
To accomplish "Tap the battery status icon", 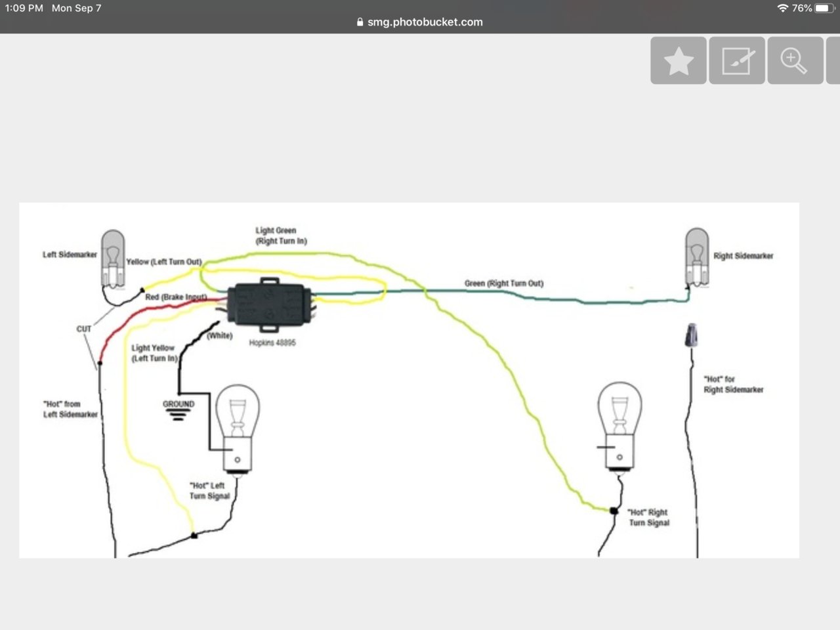I will tap(825, 8).
